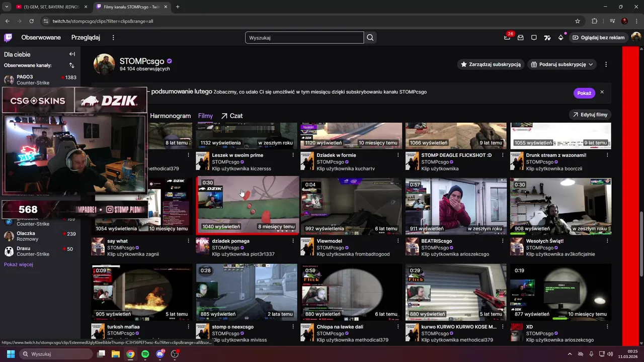The height and width of the screenshot is (362, 644).
Task: Sort followed channels with arrows icon
Action: pos(71,65)
